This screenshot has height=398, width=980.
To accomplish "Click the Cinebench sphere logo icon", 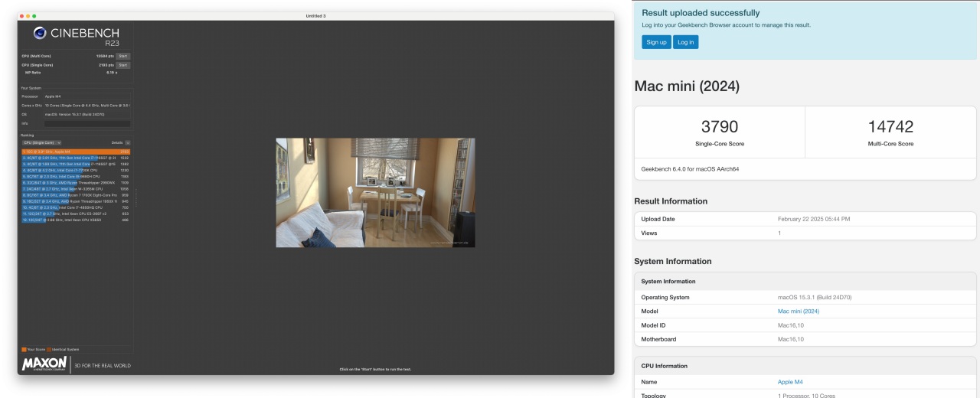I will (x=41, y=33).
